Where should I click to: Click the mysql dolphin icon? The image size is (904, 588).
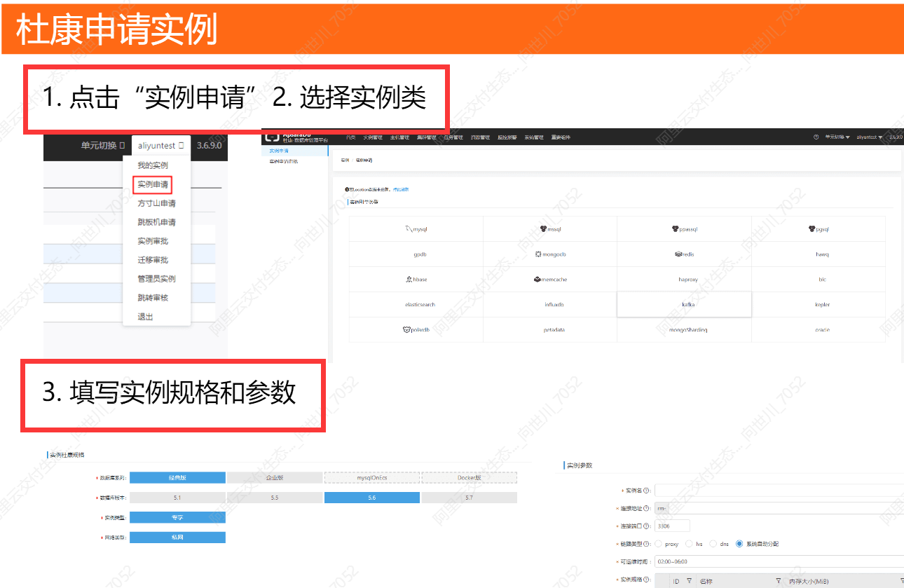pos(409,228)
